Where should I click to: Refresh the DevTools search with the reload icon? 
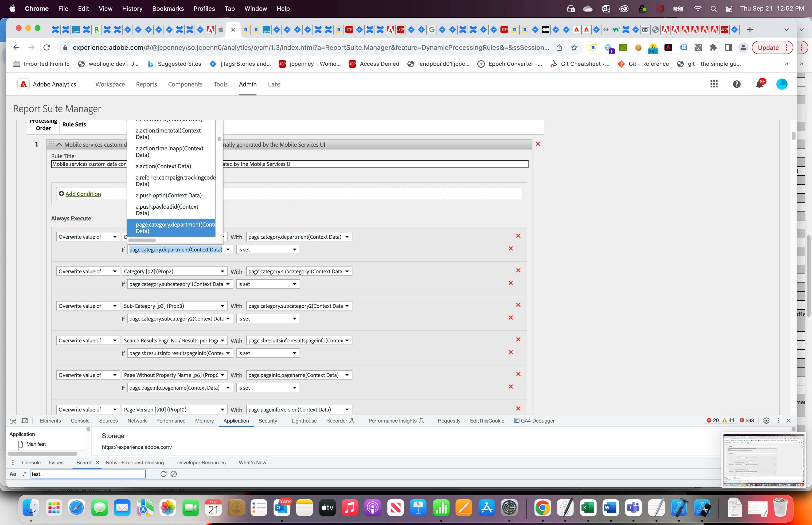(163, 474)
